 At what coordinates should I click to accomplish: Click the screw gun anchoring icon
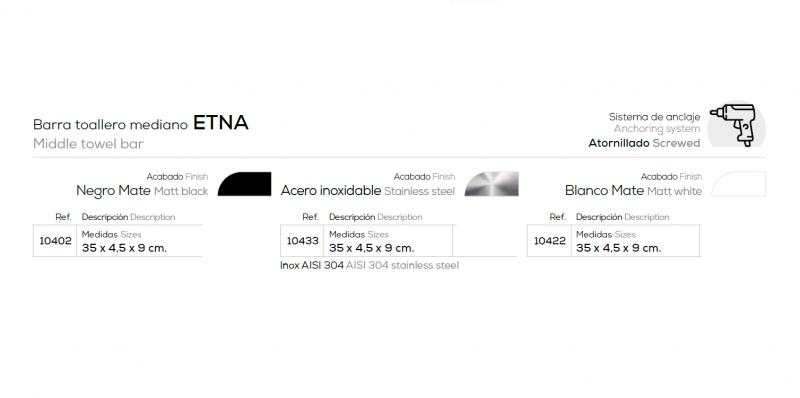coord(736,125)
